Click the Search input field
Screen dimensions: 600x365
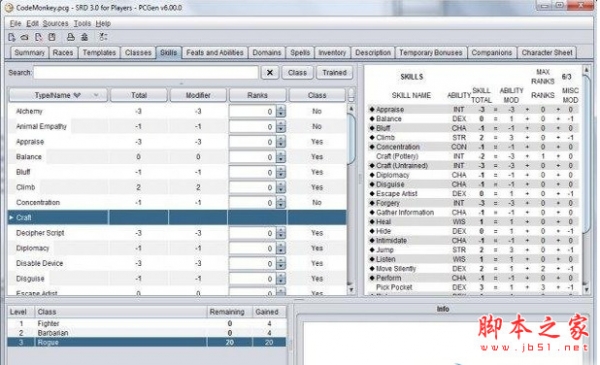click(x=146, y=73)
